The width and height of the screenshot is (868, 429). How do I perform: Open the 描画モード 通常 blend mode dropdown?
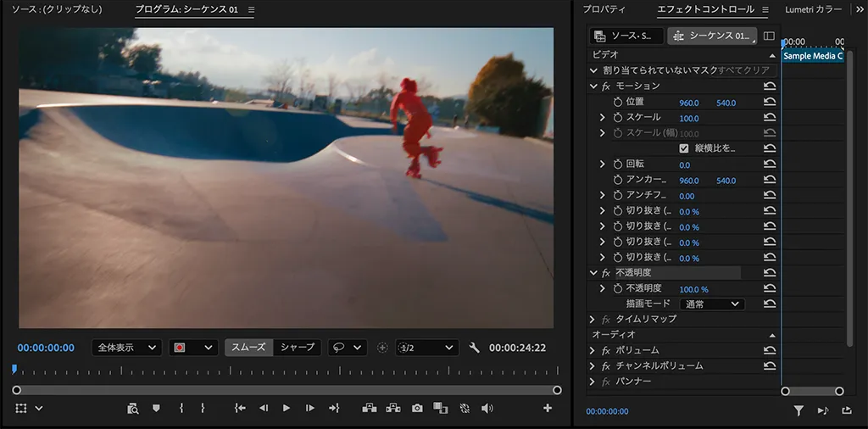[x=712, y=304]
